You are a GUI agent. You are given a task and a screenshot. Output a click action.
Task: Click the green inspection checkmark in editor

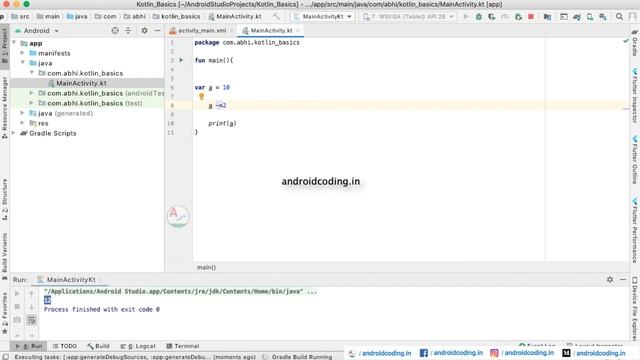click(626, 41)
